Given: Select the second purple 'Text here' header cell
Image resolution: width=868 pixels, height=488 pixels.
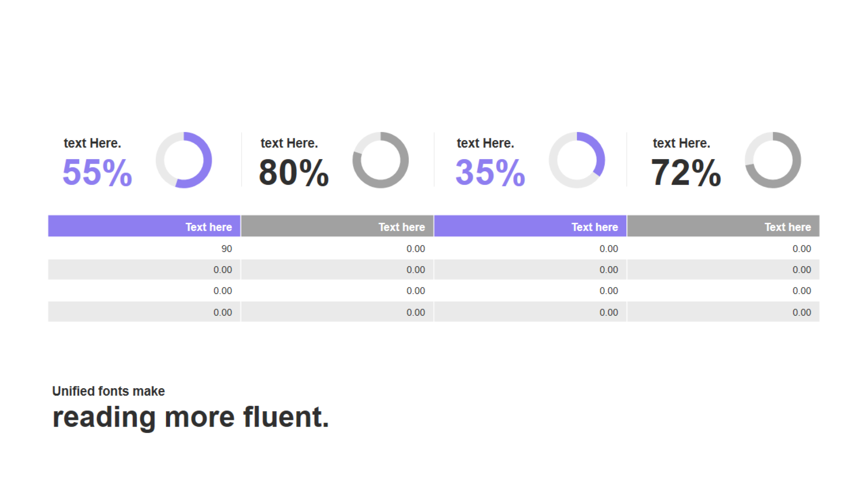Looking at the screenshot, I should 530,226.
